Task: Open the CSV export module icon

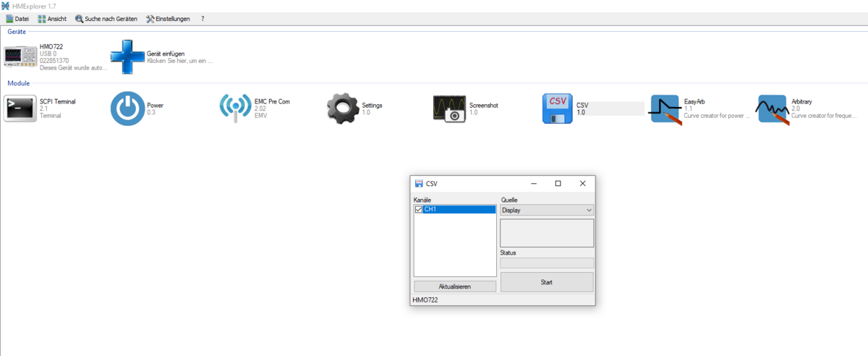Action: 558,109
